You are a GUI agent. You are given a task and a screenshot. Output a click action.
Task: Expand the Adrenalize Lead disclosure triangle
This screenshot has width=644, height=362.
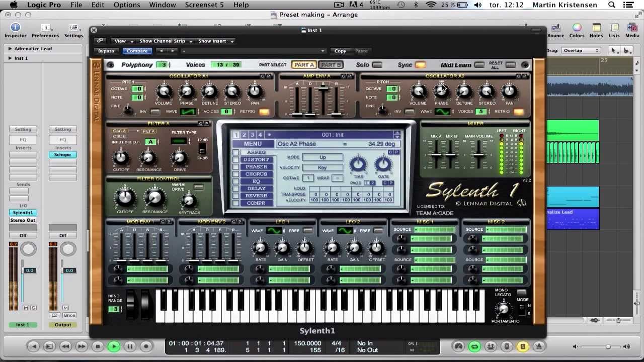pos(10,49)
